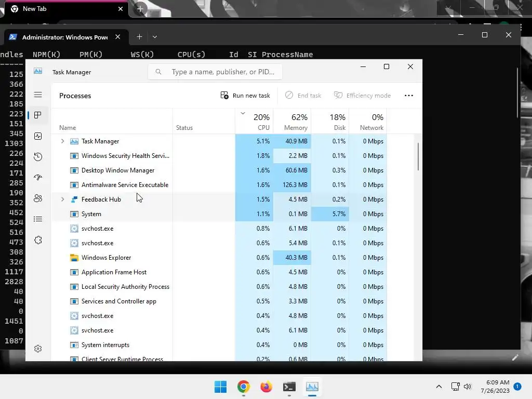Click the terminal window scrollbar

point(518,92)
